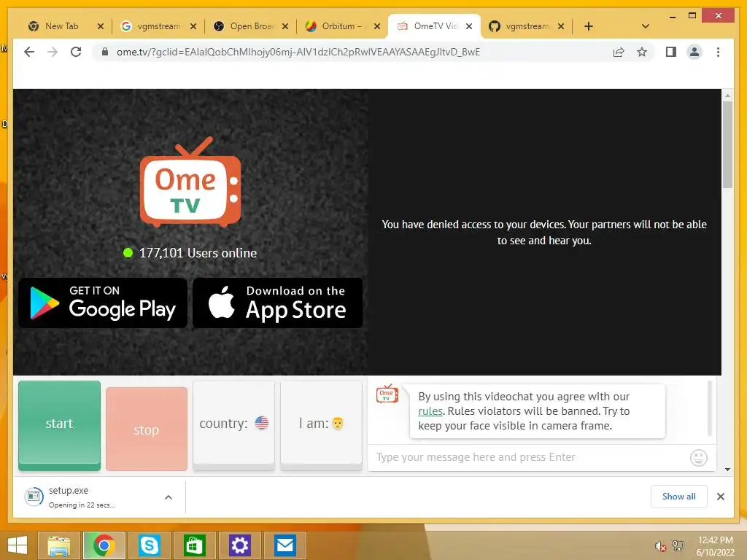Open File Explorer from the taskbar
747x560 pixels.
coord(59,545)
